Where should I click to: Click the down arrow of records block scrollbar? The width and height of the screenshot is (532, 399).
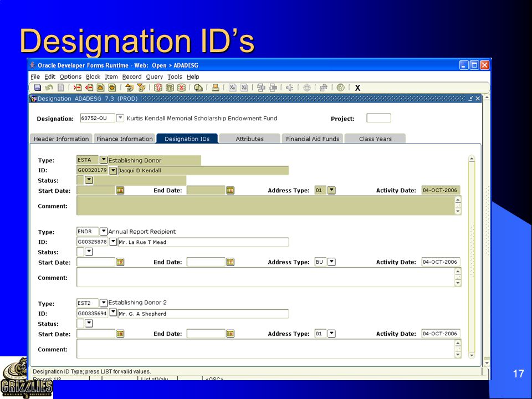click(471, 355)
